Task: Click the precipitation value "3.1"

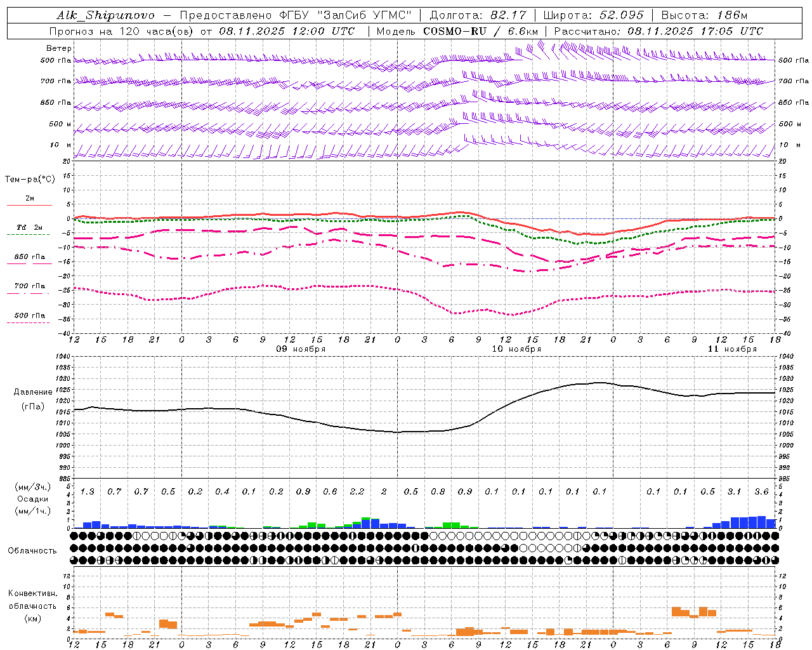Action: point(735,491)
